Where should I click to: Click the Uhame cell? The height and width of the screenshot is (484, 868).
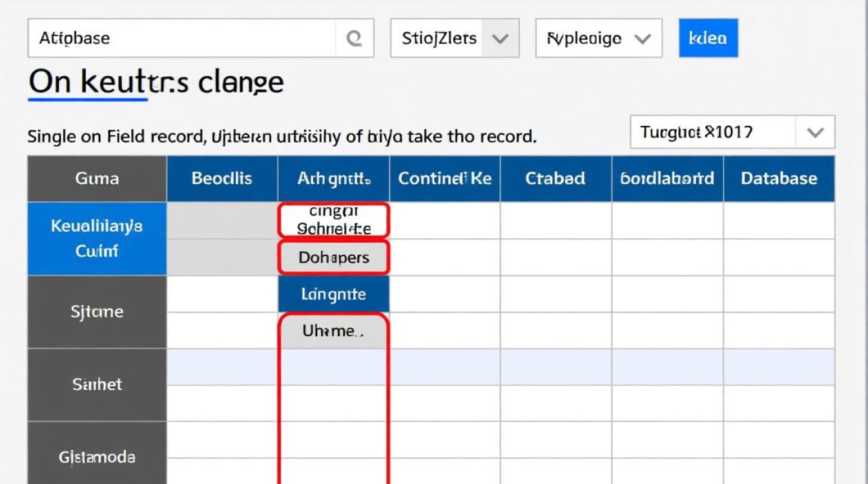coord(333,331)
